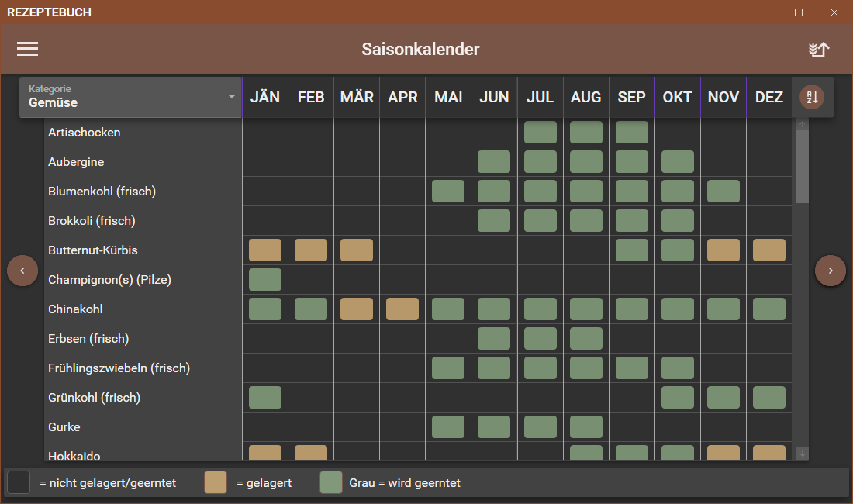Close the Rezeptebuch window

click(x=834, y=12)
